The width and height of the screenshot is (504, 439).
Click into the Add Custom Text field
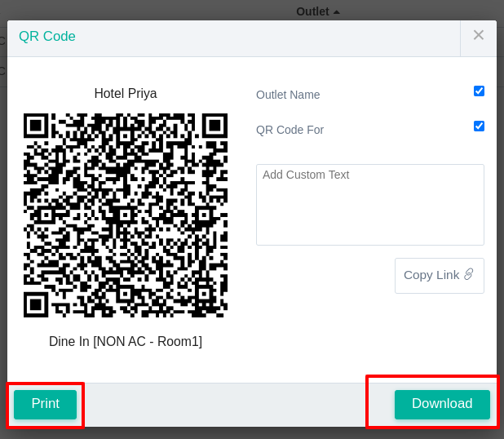pos(370,205)
